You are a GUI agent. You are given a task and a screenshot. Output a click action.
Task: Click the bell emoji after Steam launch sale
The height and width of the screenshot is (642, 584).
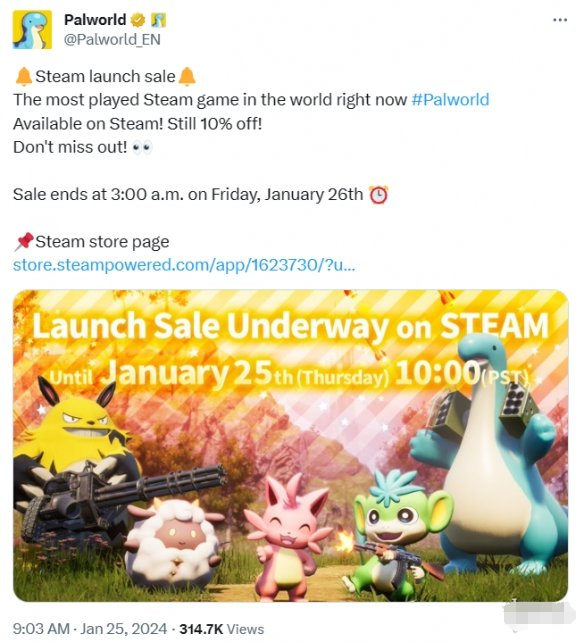pos(187,77)
